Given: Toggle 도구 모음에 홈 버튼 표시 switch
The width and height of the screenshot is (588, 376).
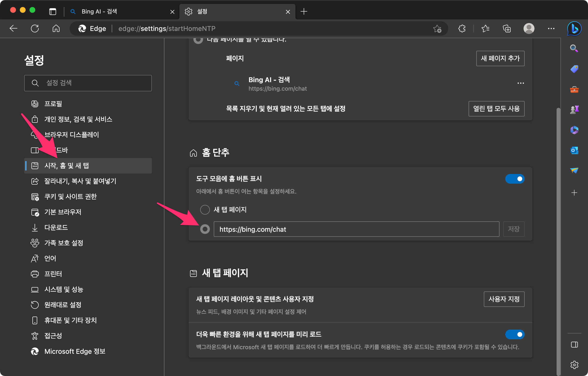Looking at the screenshot, I should coord(514,179).
